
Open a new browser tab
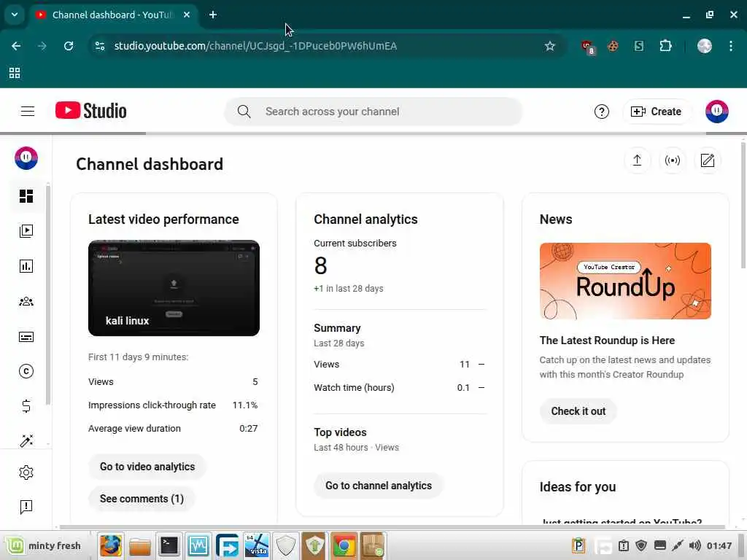[x=213, y=15]
